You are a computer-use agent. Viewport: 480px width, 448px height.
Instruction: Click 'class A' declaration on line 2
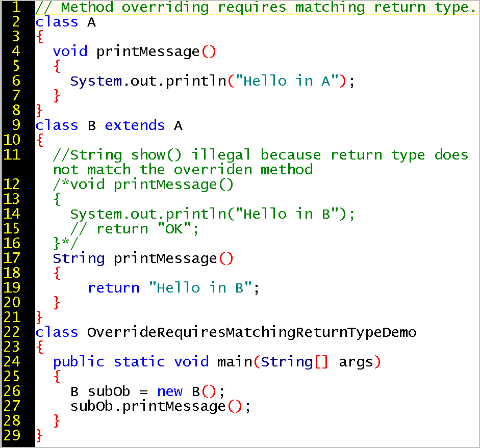[x=66, y=22]
